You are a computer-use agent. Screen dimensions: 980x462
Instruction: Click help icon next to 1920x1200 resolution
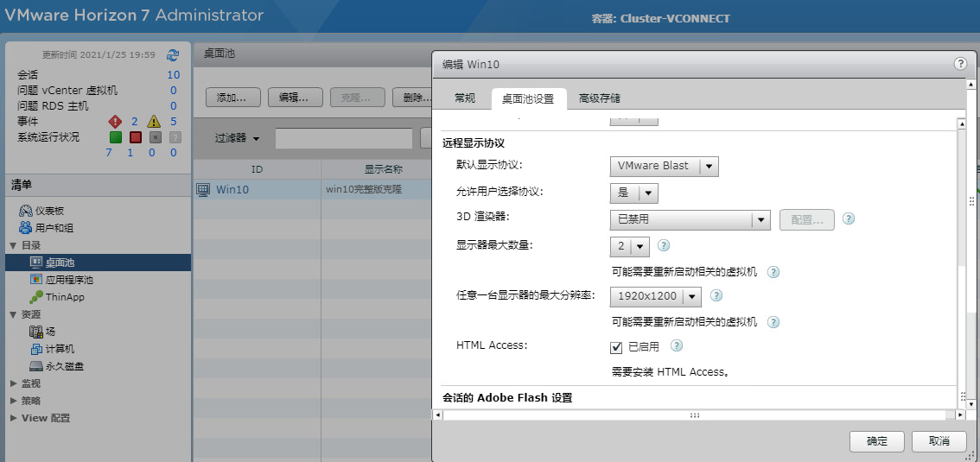click(x=716, y=295)
